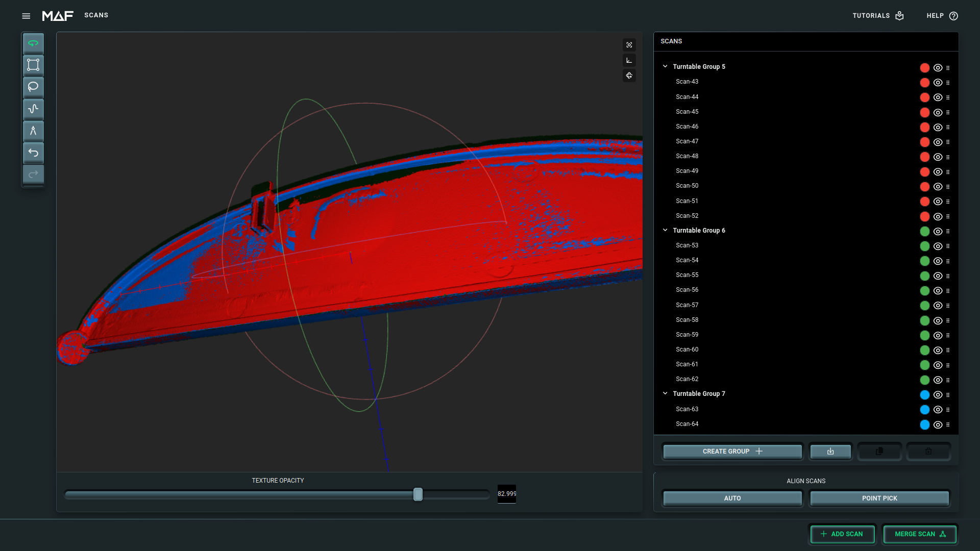The width and height of the screenshot is (980, 551).
Task: Open the HELP menu
Action: coord(941,15)
